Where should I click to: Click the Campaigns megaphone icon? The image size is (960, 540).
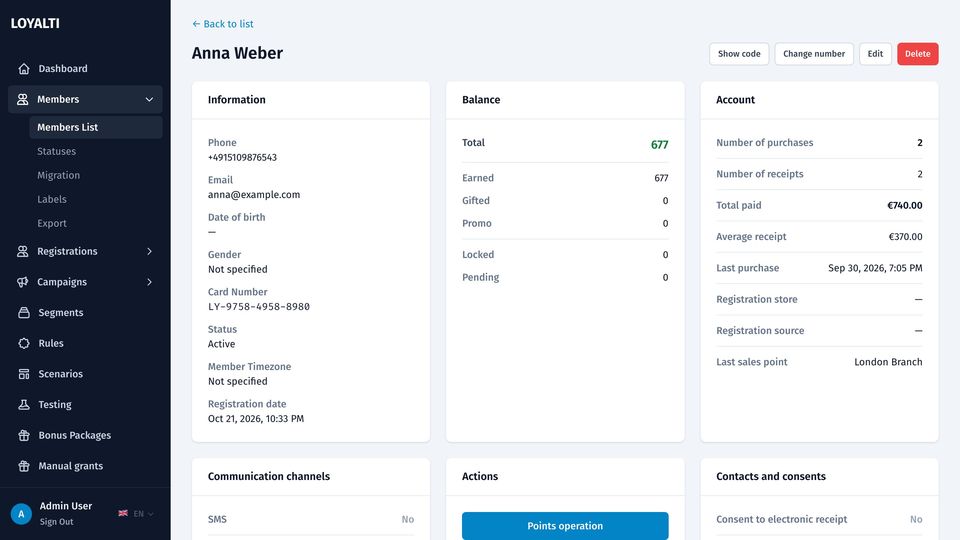coord(23,282)
